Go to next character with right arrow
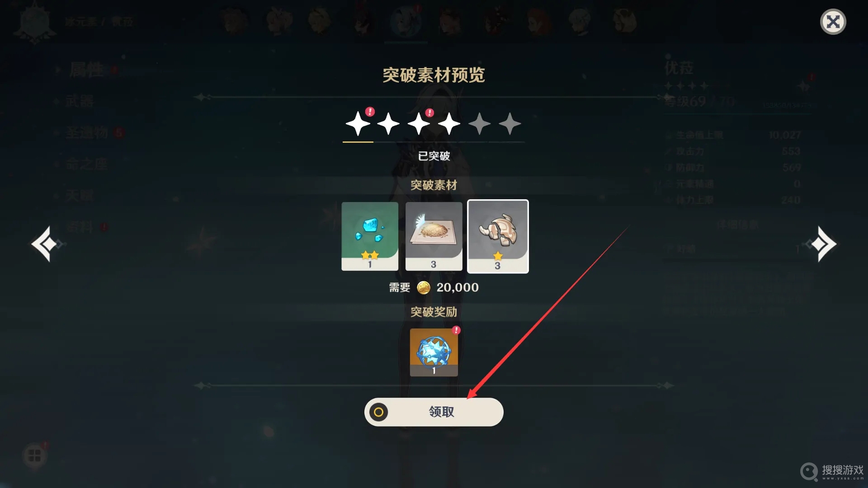868x488 pixels. click(x=823, y=244)
